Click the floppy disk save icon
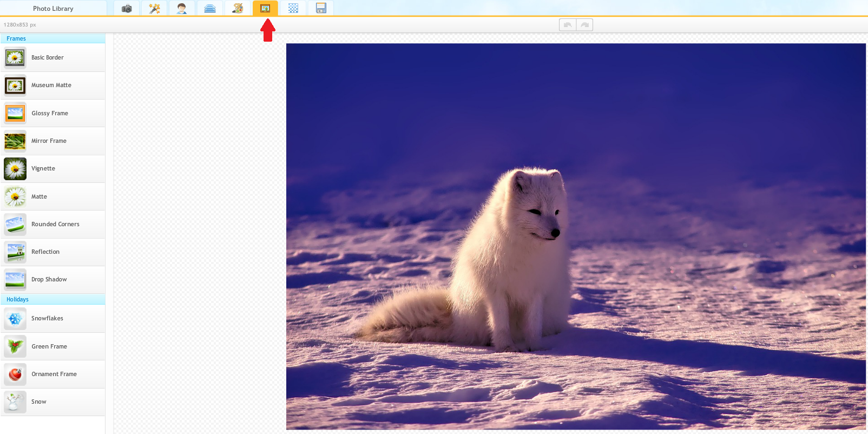Screen dimensions: 868x434 321,9
